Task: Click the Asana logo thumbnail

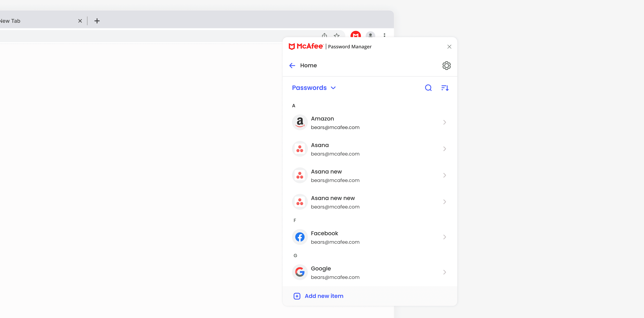Action: coord(300,149)
